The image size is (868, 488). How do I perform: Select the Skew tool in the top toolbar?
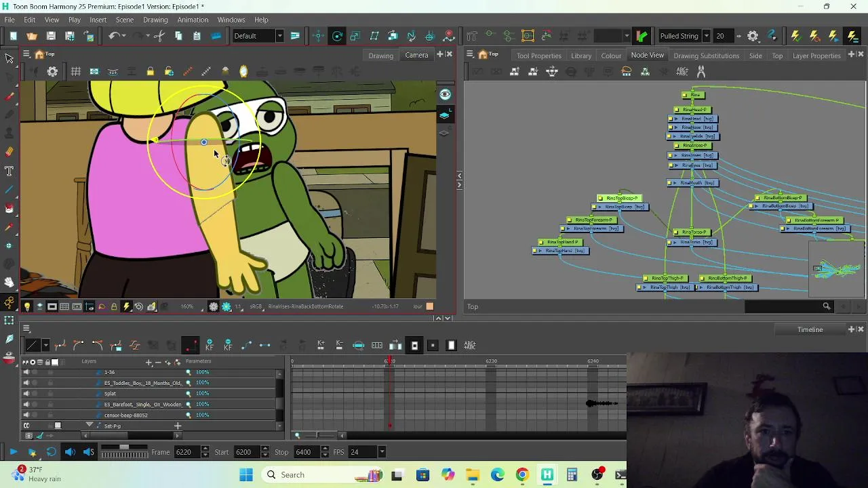coord(374,36)
